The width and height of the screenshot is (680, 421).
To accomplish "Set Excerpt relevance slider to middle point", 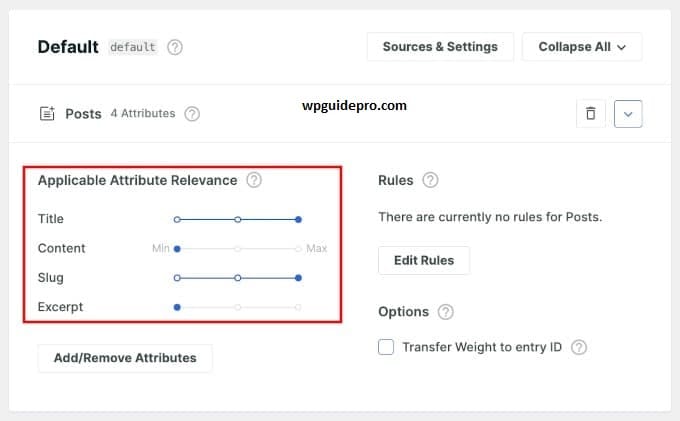I will pos(238,308).
